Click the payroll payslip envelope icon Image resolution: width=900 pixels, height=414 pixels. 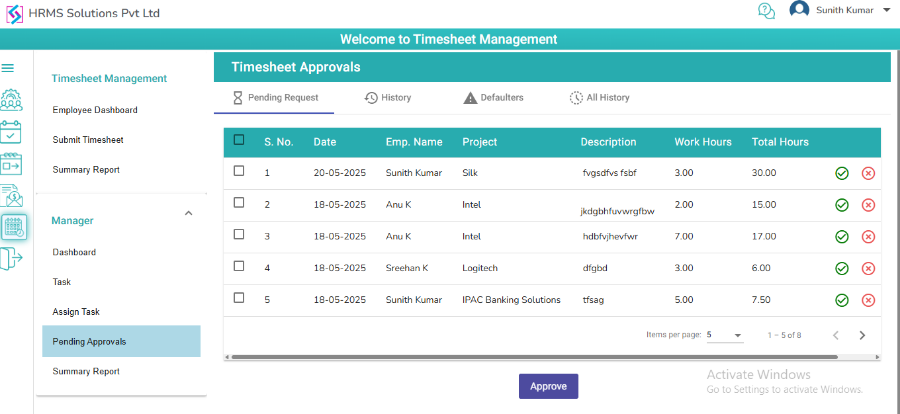click(x=11, y=196)
